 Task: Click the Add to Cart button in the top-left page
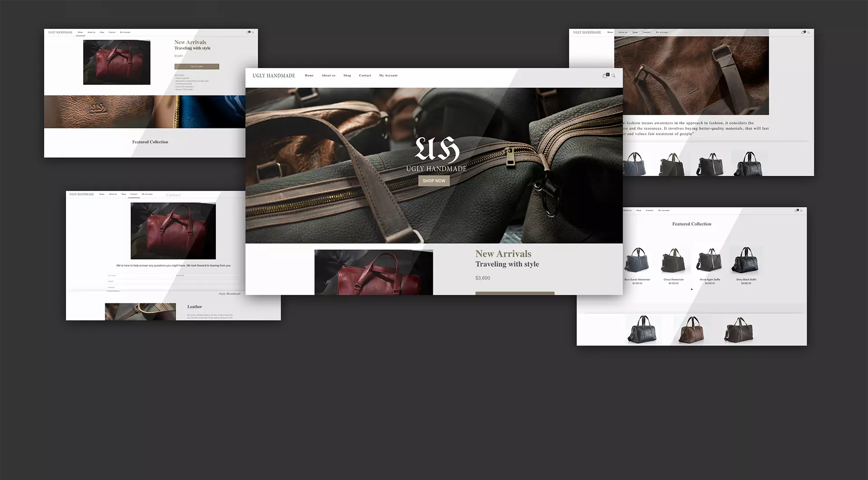pos(197,66)
